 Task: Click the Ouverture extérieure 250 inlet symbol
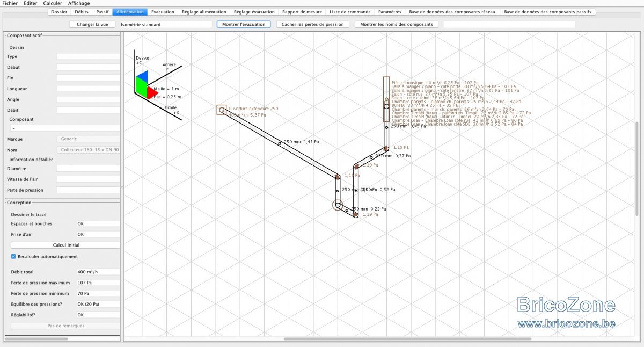(221, 110)
